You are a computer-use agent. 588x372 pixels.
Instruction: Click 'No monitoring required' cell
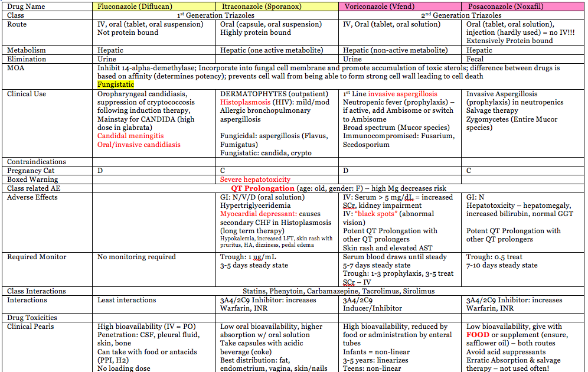click(136, 257)
